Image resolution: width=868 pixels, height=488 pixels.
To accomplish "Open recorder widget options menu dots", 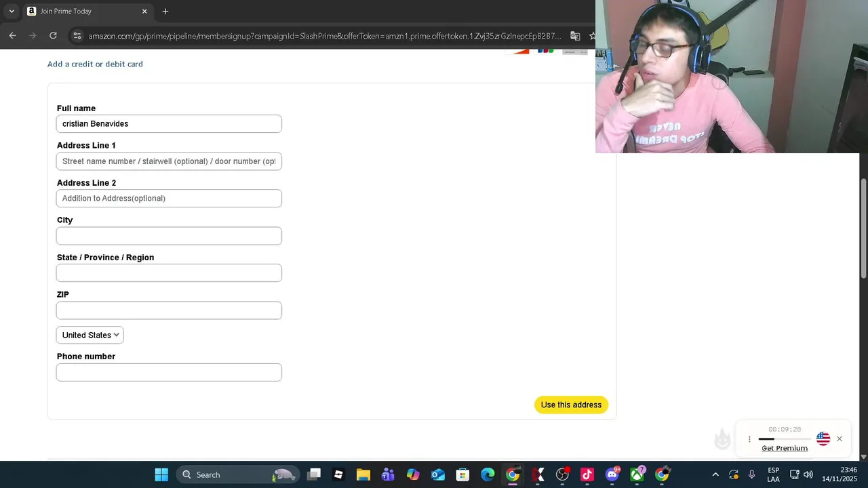I will pyautogui.click(x=749, y=439).
